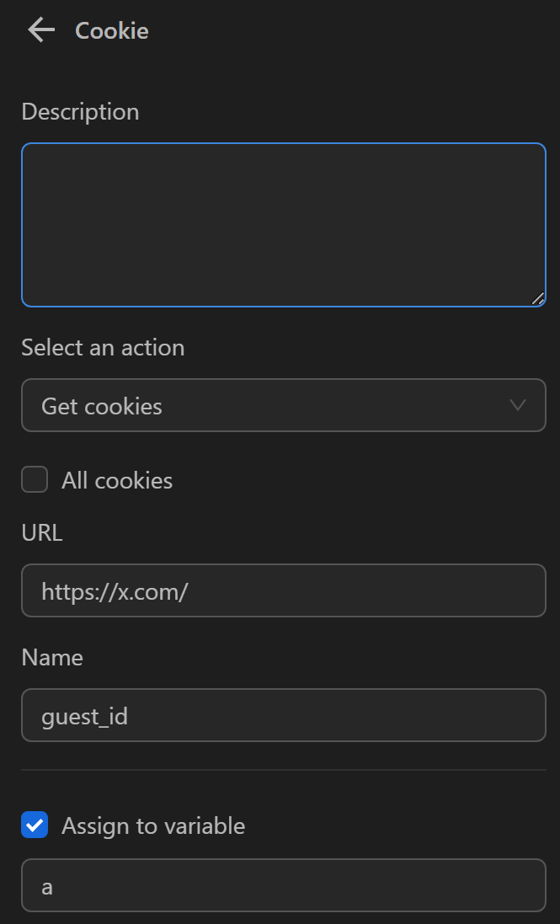Viewport: 560px width, 924px height.
Task: Click inside the variable field containing a
Action: [283, 885]
